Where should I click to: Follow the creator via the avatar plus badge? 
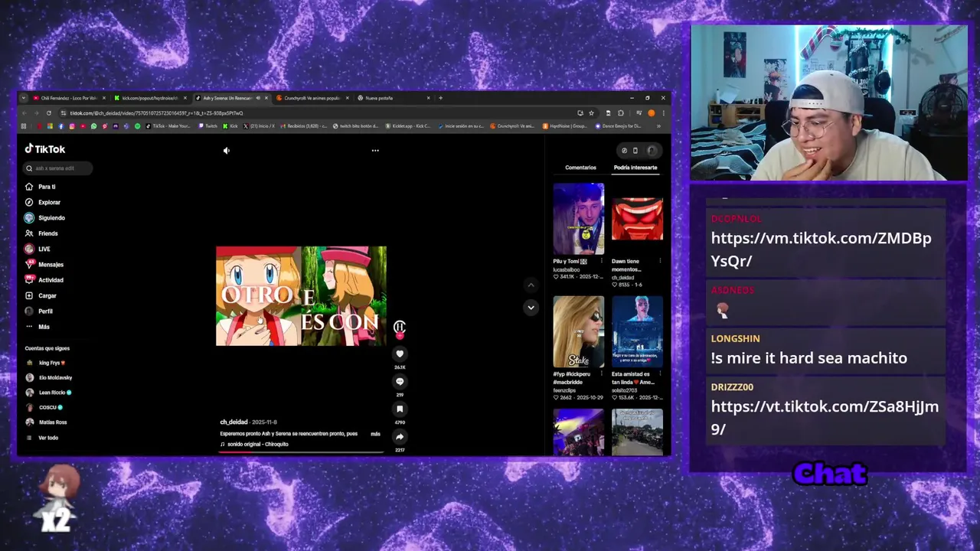click(400, 335)
